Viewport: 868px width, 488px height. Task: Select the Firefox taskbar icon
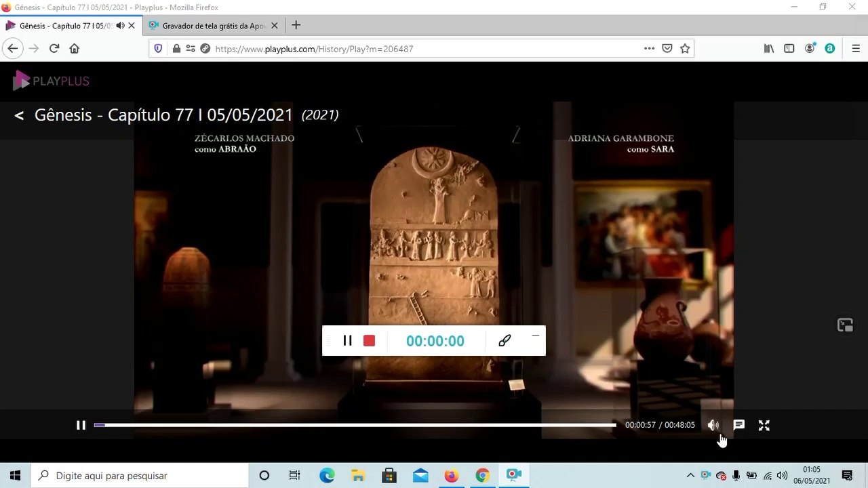coord(452,475)
